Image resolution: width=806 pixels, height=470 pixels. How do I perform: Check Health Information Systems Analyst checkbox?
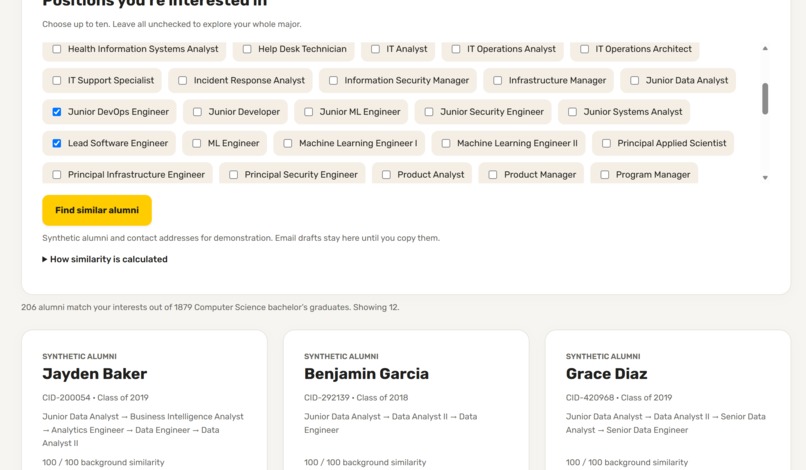57,49
